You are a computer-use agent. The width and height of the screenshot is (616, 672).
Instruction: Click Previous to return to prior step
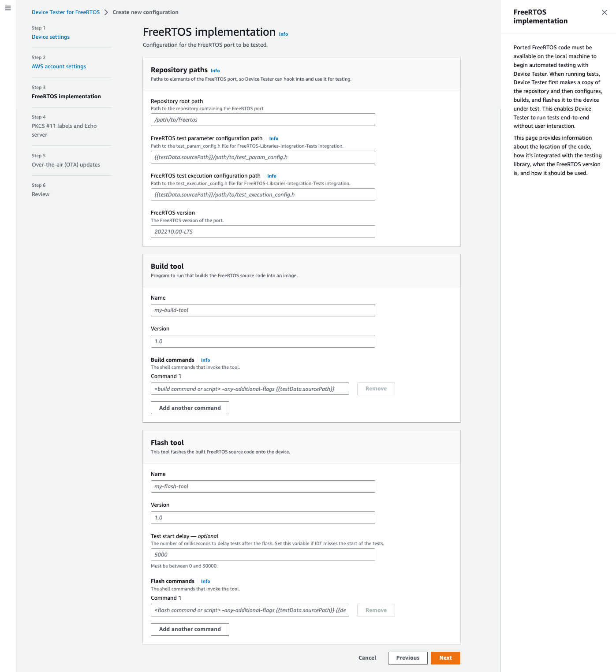(x=407, y=658)
